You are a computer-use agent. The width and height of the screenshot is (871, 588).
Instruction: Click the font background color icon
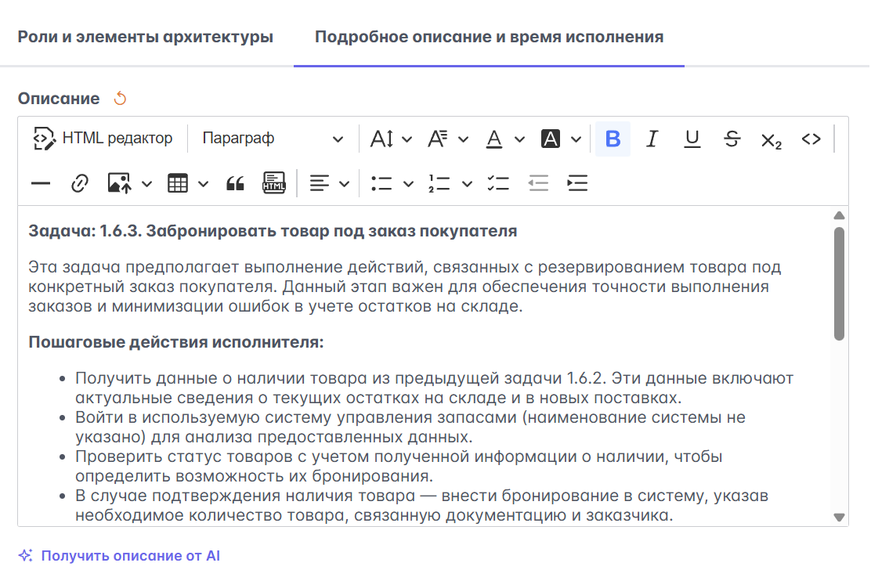click(x=551, y=139)
